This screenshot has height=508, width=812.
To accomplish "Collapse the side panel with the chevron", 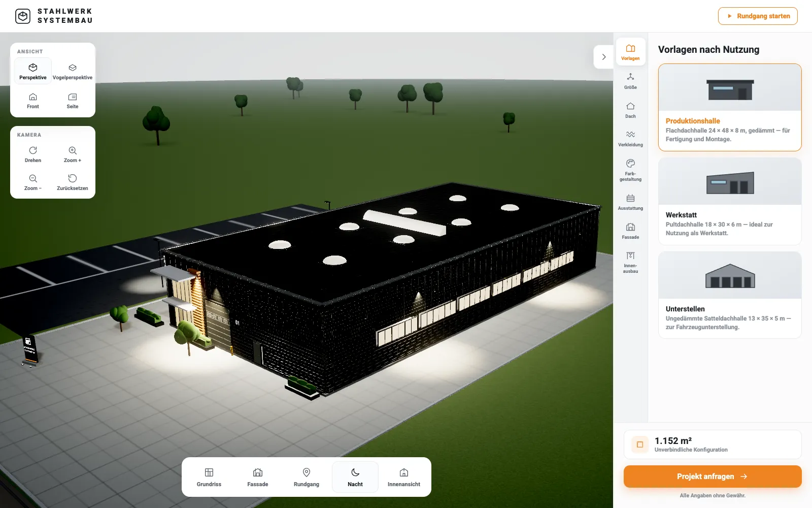I will coord(604,57).
